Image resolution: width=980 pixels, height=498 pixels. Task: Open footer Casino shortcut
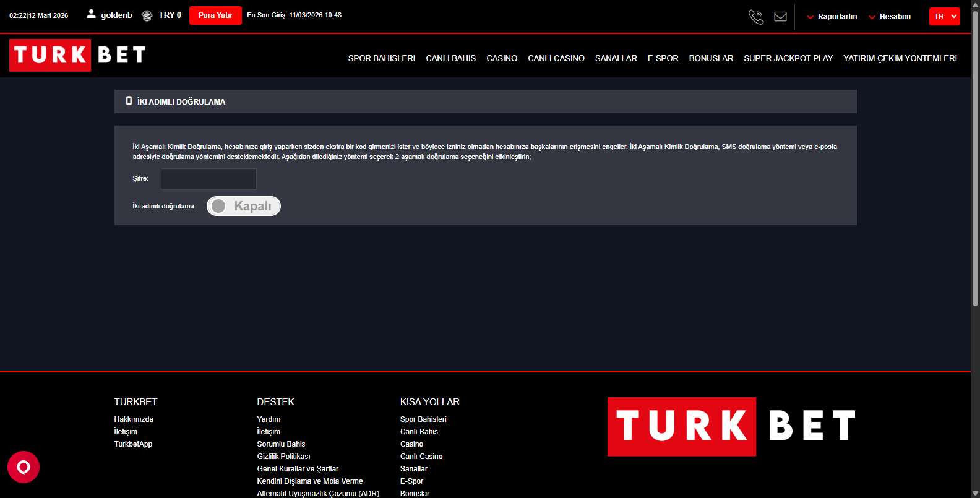(x=411, y=444)
